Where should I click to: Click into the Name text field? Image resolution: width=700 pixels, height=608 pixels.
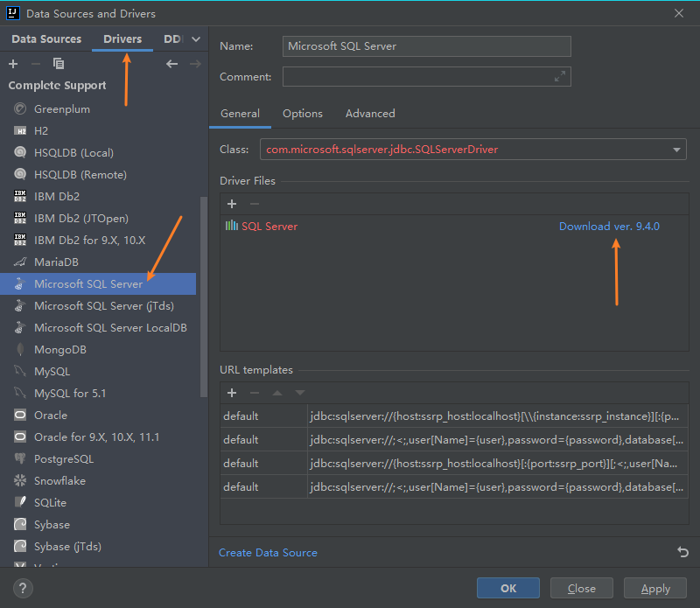pos(428,46)
